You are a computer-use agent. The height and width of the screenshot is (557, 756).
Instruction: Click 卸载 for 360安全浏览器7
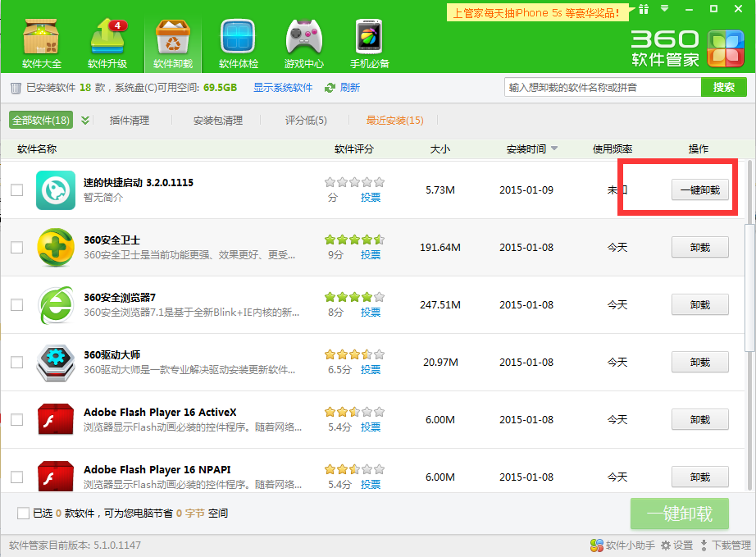[699, 305]
